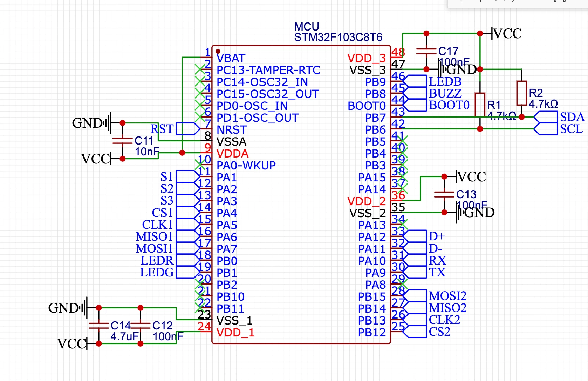Image resolution: width=588 pixels, height=381 pixels.
Task: Click the GND symbol next to C11
Action: tap(92, 123)
